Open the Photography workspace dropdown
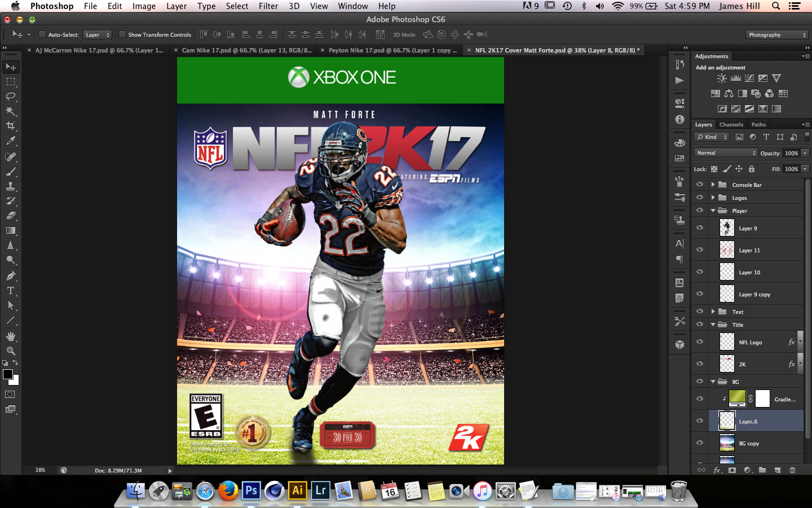812x508 pixels. click(x=777, y=35)
